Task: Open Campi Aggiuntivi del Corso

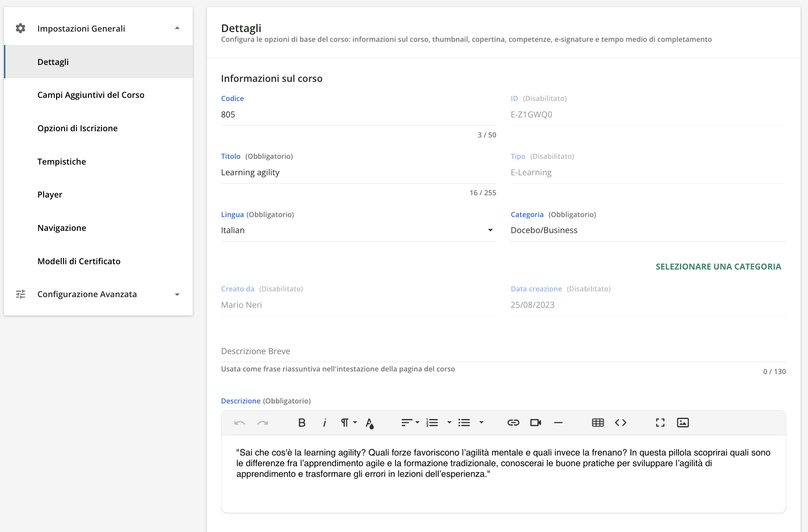Action: [x=98, y=95]
